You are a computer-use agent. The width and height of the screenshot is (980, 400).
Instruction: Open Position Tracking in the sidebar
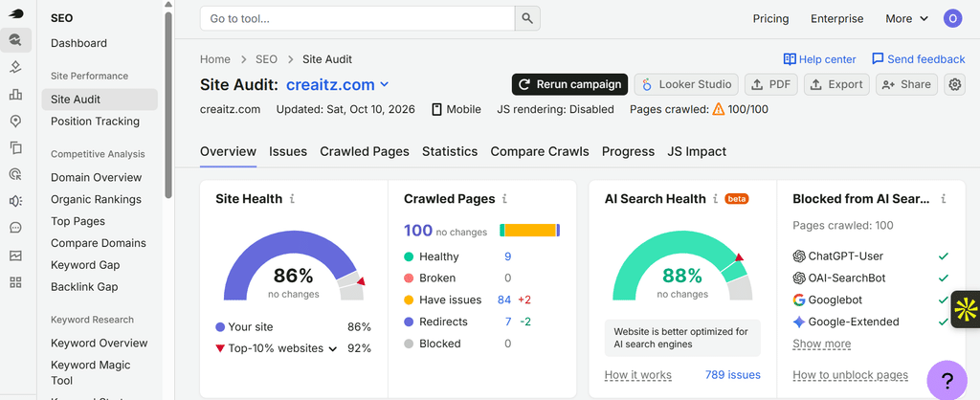(95, 122)
